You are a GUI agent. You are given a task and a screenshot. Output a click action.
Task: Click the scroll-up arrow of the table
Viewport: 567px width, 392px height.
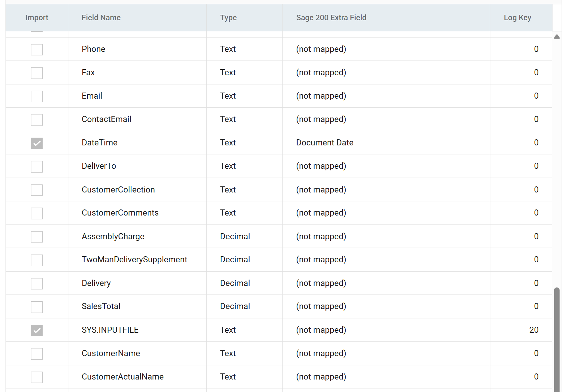pos(557,37)
